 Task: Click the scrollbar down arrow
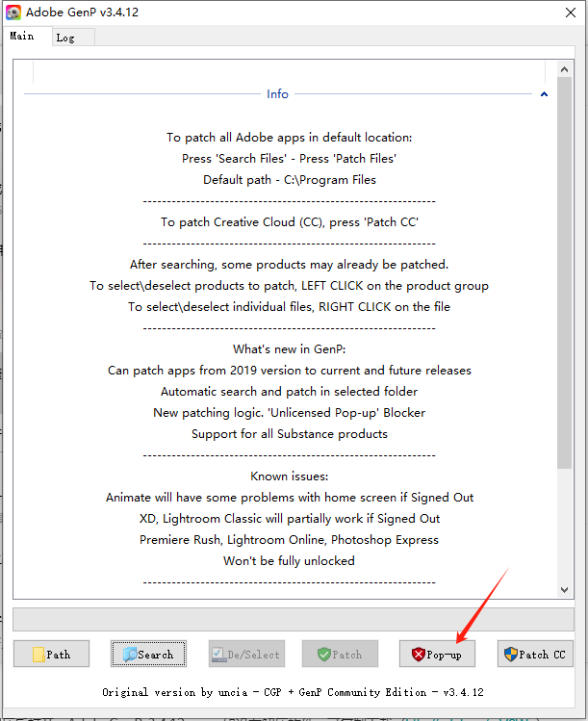565,589
